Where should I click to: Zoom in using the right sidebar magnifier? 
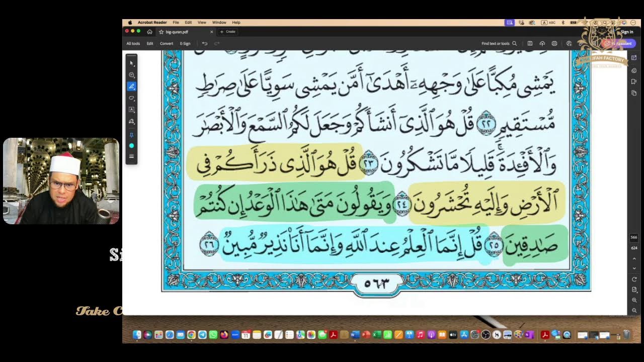point(634,300)
